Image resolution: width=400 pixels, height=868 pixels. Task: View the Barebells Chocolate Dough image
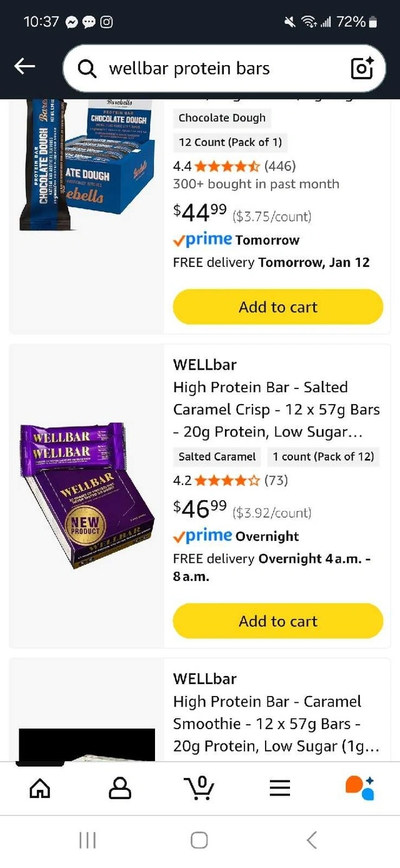87,166
